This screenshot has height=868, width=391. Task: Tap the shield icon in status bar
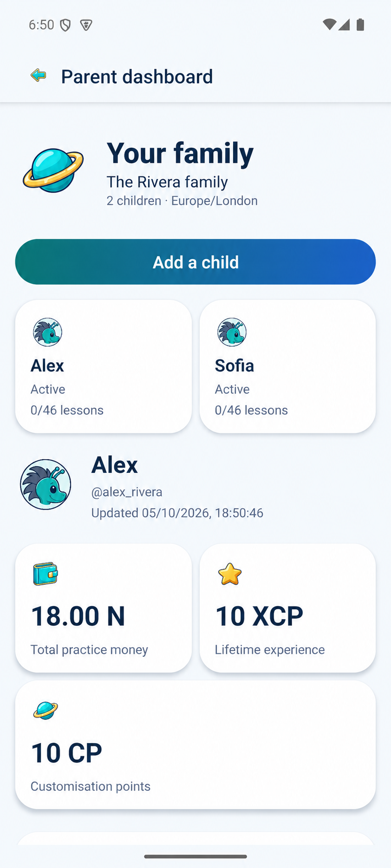tap(65, 25)
